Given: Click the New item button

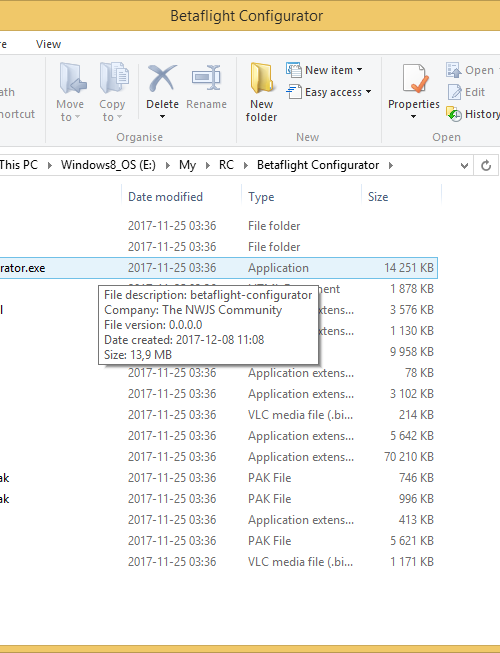Looking at the screenshot, I should pyautogui.click(x=324, y=70).
